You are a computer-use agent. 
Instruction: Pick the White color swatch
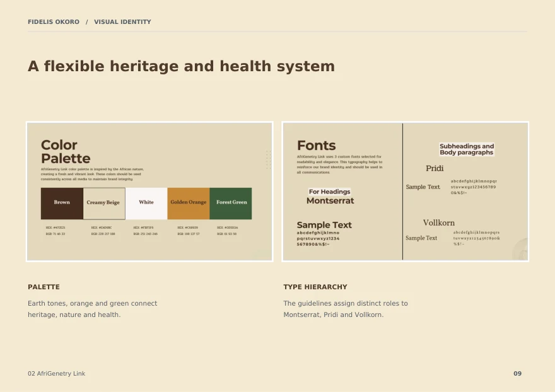click(x=146, y=204)
